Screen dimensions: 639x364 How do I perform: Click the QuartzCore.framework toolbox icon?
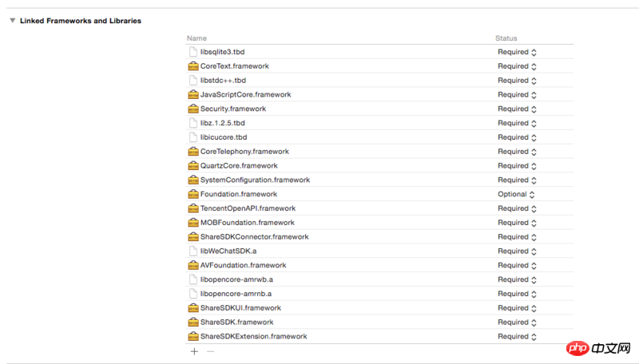(x=193, y=166)
